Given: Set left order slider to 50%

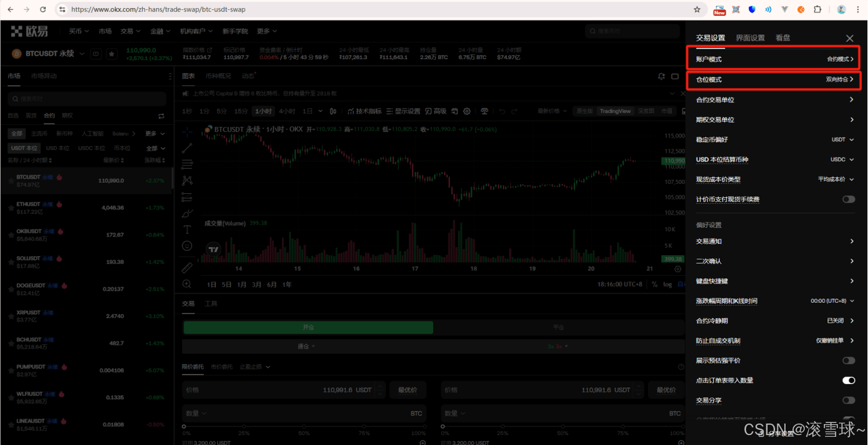Looking at the screenshot, I should coord(304,426).
